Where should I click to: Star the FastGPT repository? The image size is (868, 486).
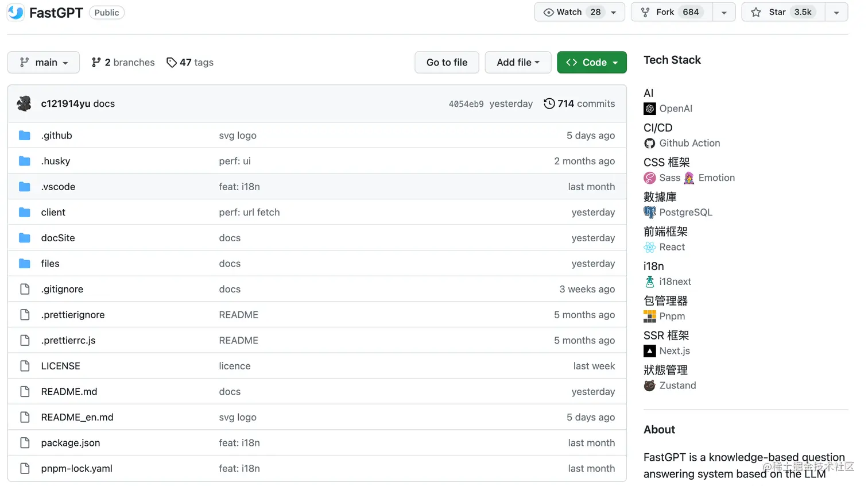coord(783,12)
